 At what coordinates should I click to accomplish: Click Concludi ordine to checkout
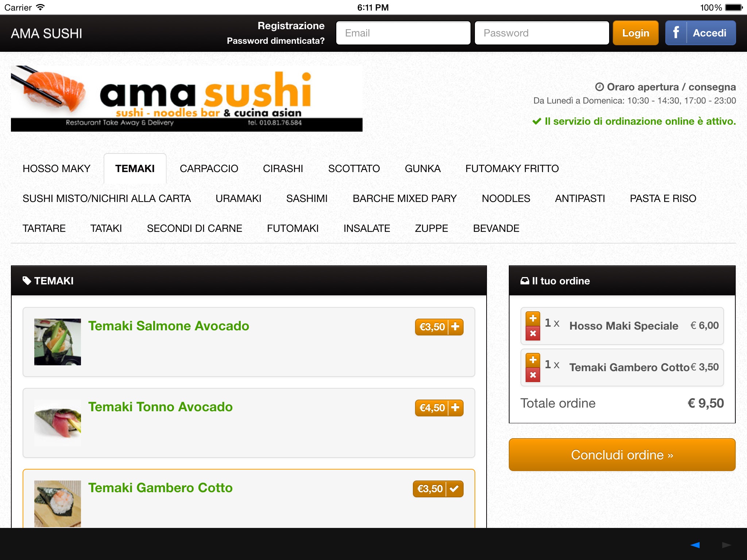pyautogui.click(x=622, y=455)
